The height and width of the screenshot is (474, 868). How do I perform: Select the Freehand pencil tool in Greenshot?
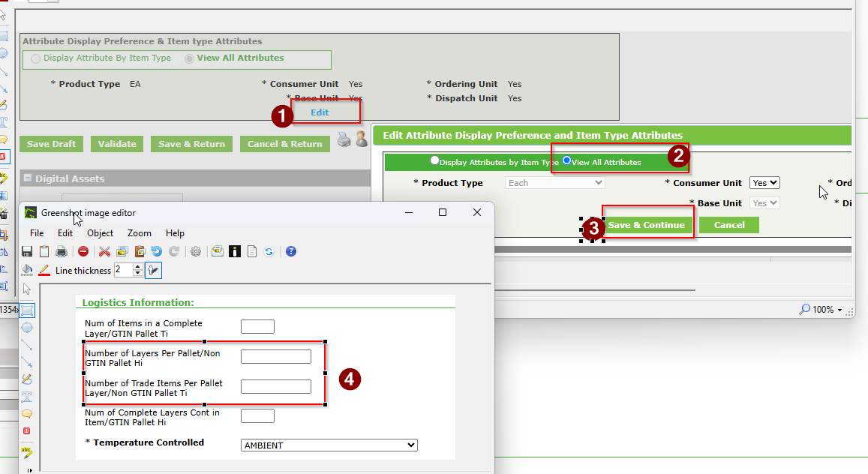26,379
